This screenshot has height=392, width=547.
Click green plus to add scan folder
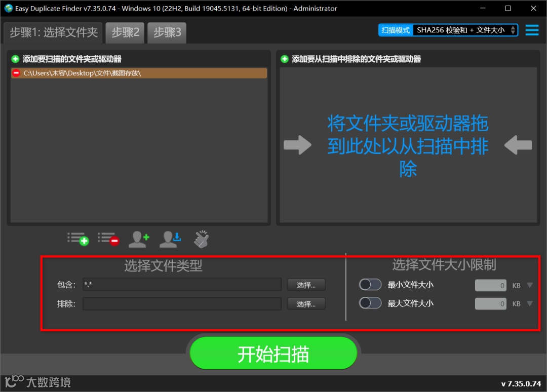click(15, 59)
